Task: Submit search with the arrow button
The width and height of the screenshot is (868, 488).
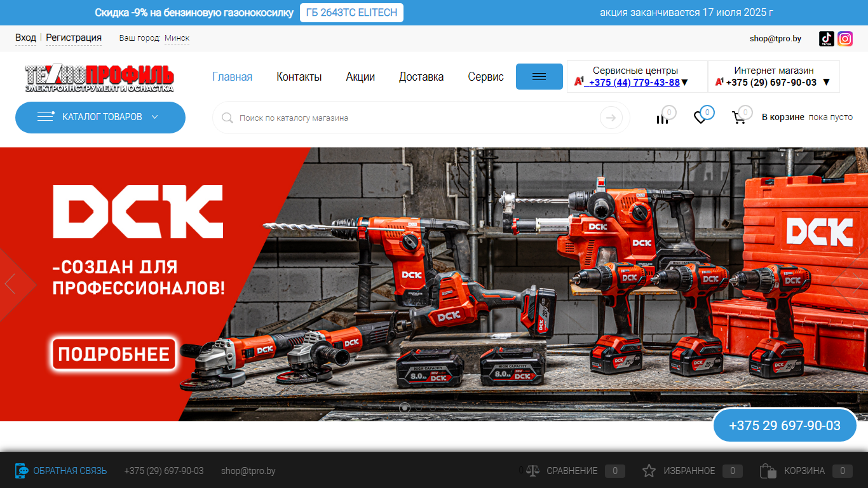Action: tap(611, 118)
